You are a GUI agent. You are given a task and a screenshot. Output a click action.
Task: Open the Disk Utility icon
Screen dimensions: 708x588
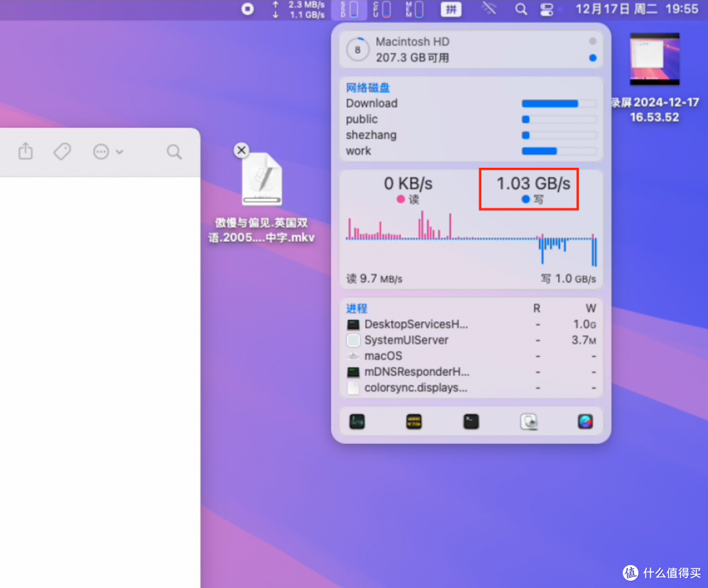tap(528, 421)
